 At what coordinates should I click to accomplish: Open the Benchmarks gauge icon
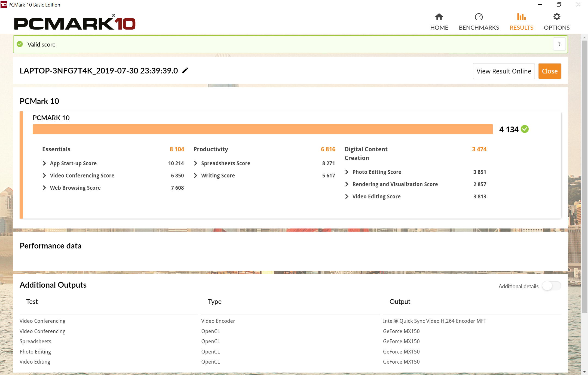coord(479,17)
